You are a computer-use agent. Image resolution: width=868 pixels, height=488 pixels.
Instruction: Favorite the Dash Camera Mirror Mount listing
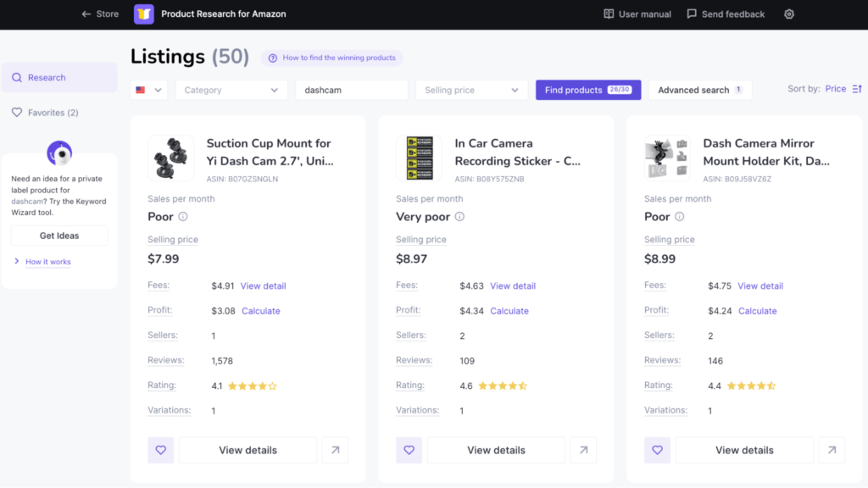coord(657,451)
